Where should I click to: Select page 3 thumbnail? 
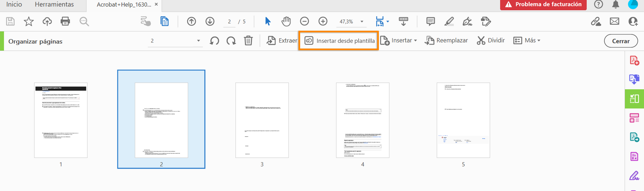click(x=262, y=120)
